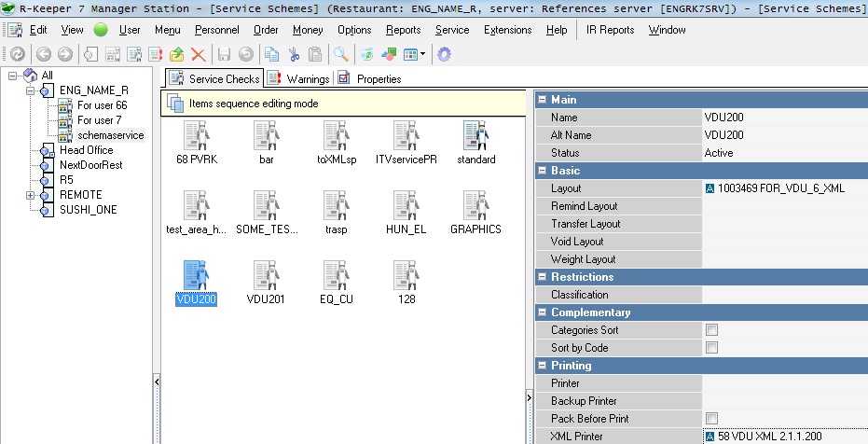Click the service scheme icon in menu bar
The image size is (868, 444).
pos(15,30)
